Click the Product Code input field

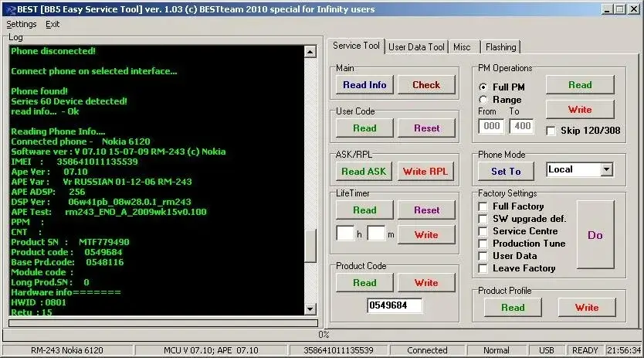tap(395, 305)
